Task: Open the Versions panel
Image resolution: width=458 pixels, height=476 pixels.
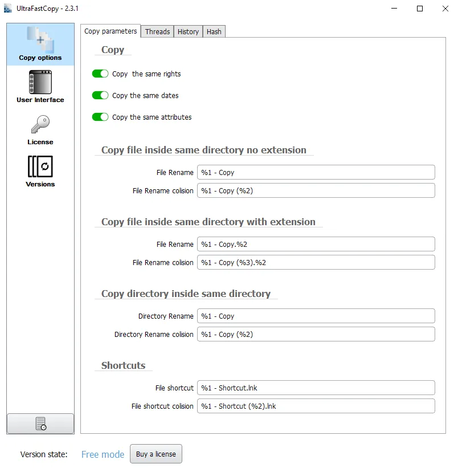Action: point(40,171)
